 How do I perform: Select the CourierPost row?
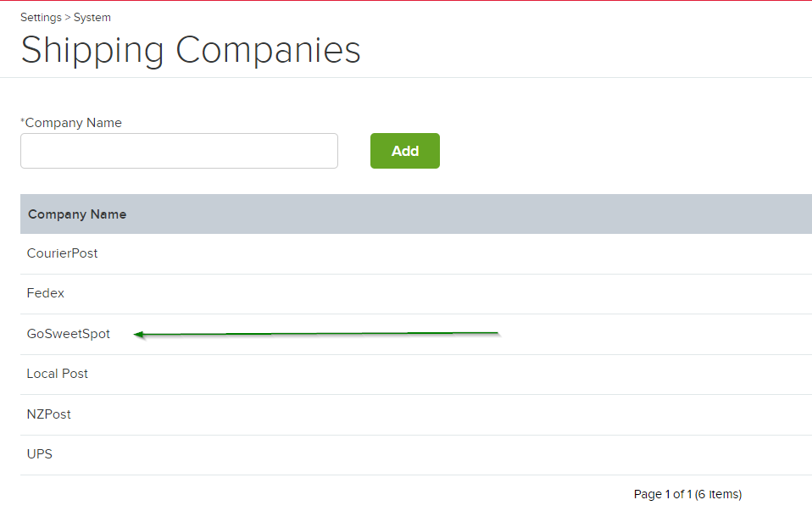[x=62, y=253]
